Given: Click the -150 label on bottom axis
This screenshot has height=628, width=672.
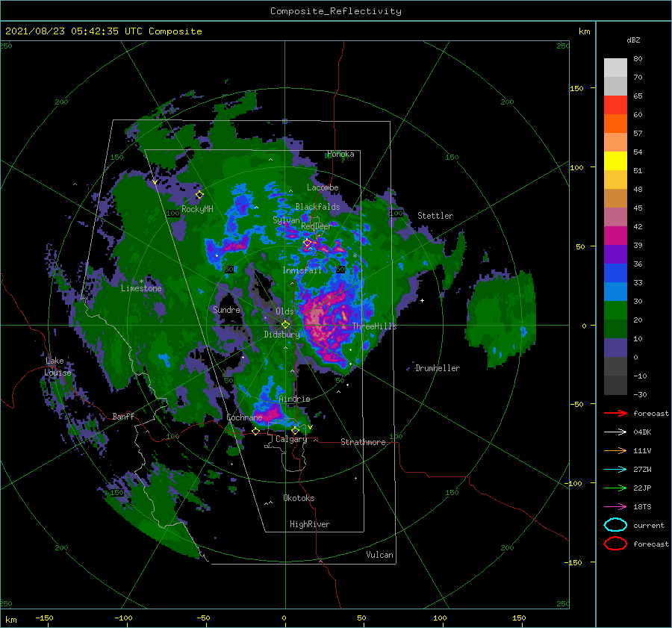Looking at the screenshot, I should pyautogui.click(x=44, y=618).
